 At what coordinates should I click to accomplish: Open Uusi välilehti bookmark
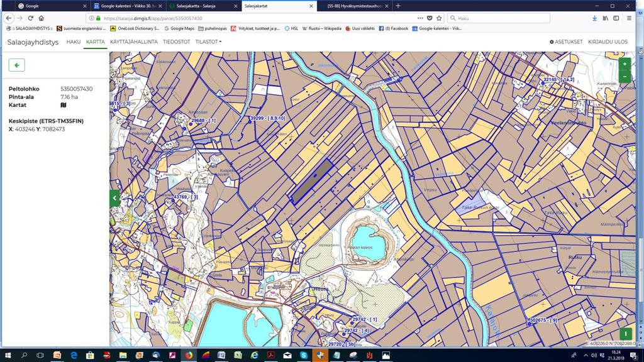(360, 28)
